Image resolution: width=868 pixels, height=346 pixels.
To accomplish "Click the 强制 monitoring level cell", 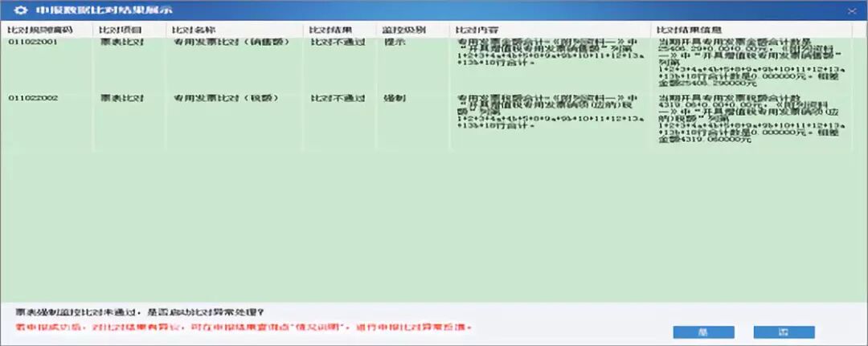I will point(394,98).
